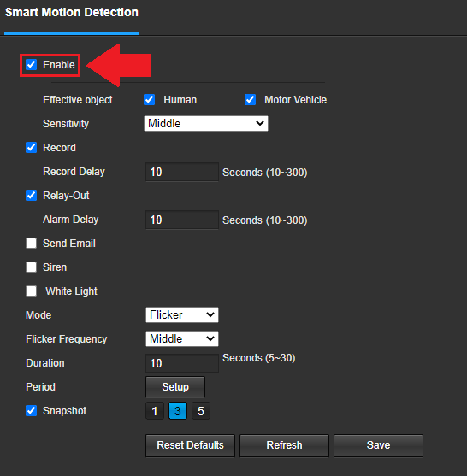Toggle the Motor Vehicle checkbox
This screenshot has height=476, width=467.
point(250,100)
